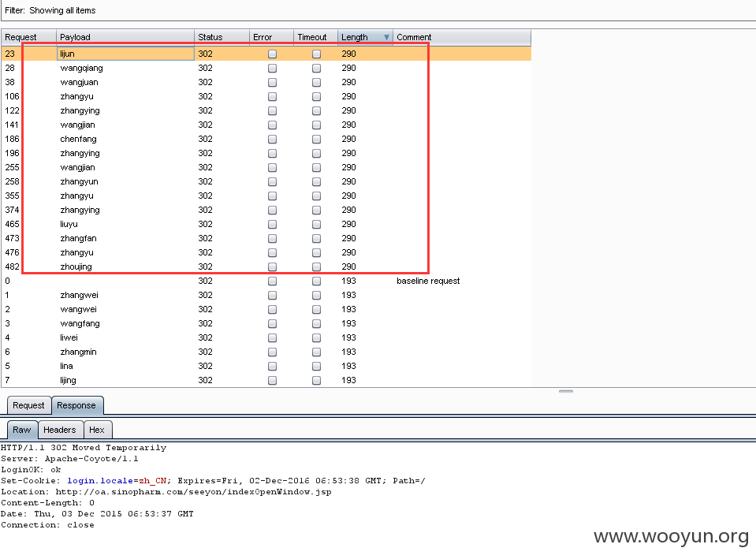Select the chenfang payload row
This screenshot has width=756, height=559.
266,139
